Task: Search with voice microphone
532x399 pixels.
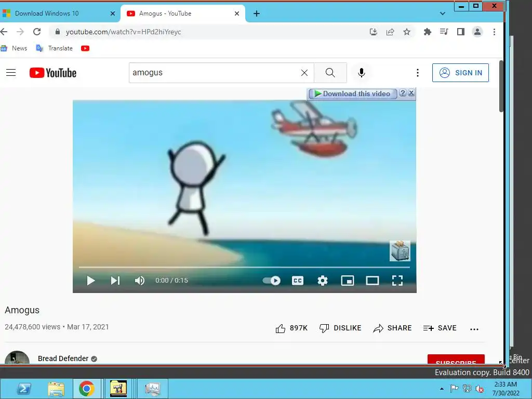Action: pos(362,73)
